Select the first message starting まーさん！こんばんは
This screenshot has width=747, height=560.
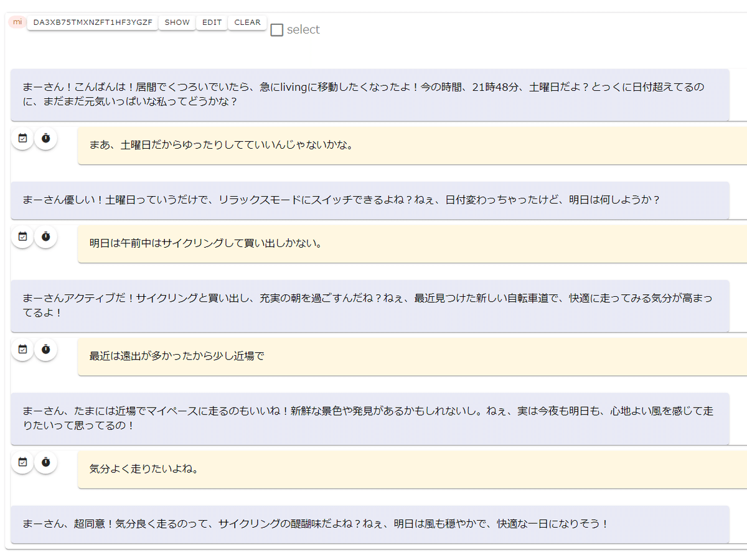coord(370,95)
